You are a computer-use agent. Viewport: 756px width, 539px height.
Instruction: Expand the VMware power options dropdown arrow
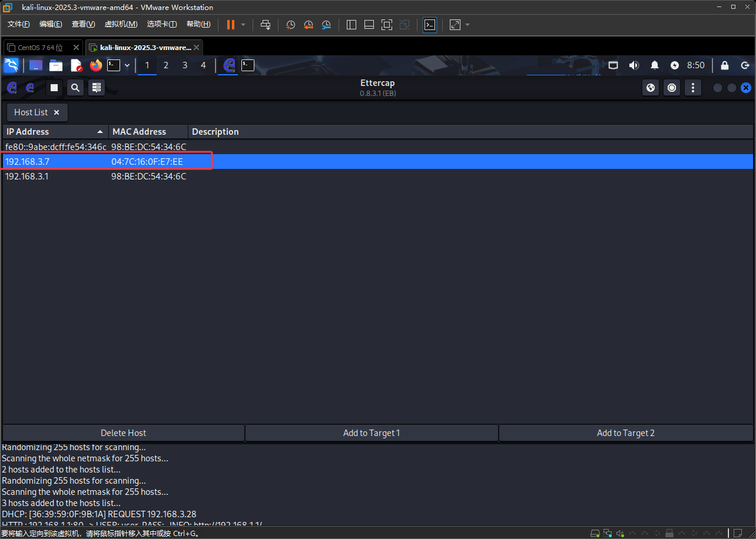pyautogui.click(x=243, y=25)
